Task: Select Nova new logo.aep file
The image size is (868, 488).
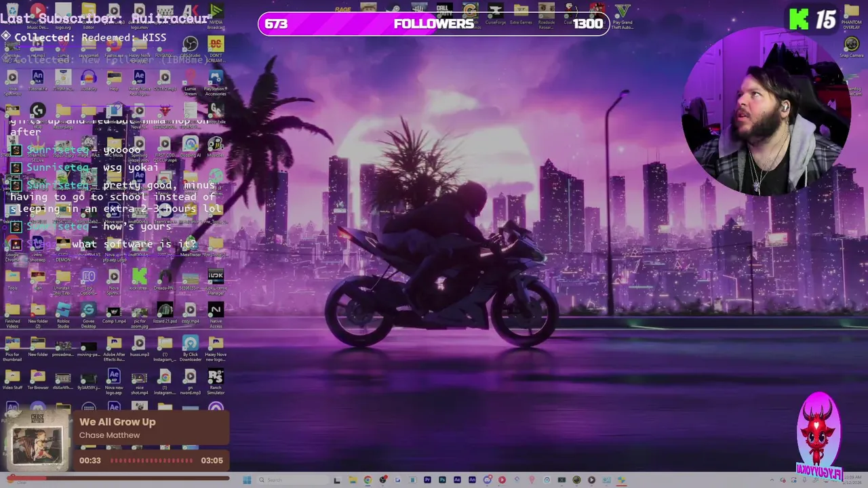Action: point(114,382)
